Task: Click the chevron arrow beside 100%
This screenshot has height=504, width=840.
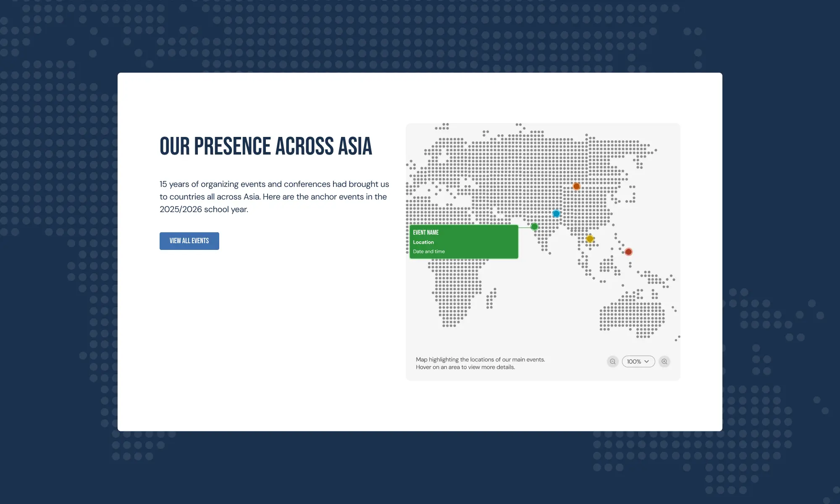Action: click(x=647, y=362)
